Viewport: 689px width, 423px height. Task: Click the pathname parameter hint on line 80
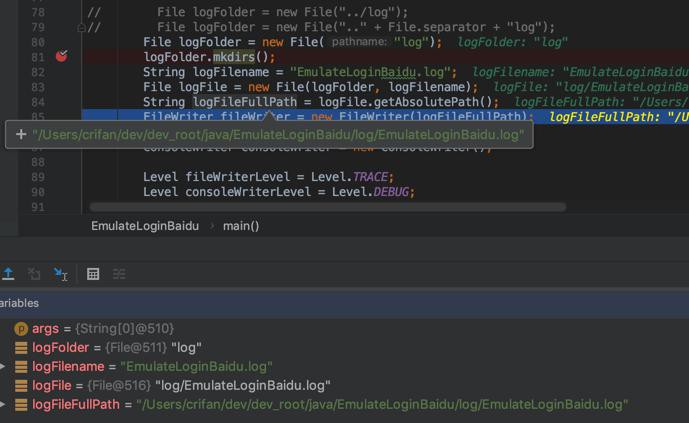click(x=359, y=42)
